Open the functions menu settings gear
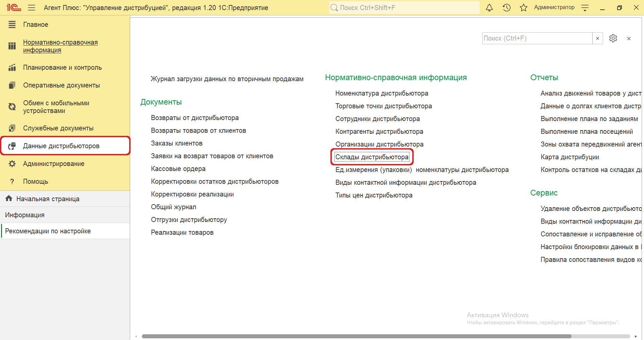 click(x=613, y=38)
